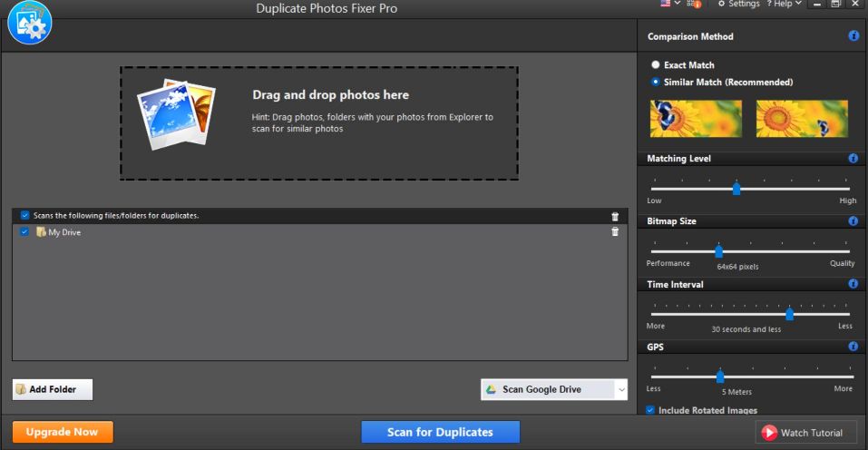Click the left sunflower comparison thumbnail

click(x=696, y=119)
